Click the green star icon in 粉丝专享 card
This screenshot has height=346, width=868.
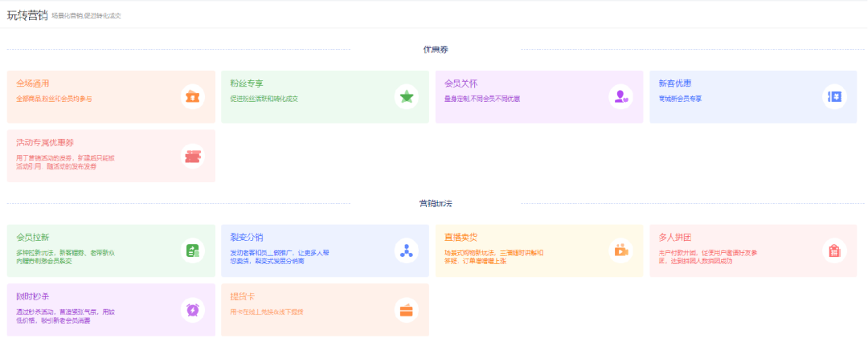pos(407,96)
